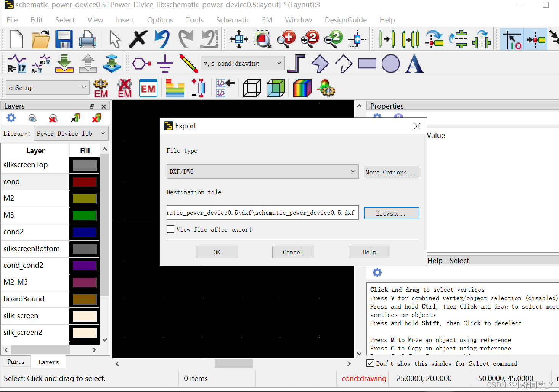The image size is (559, 392).
Task: Insert a ground symbol
Action: pos(165,63)
